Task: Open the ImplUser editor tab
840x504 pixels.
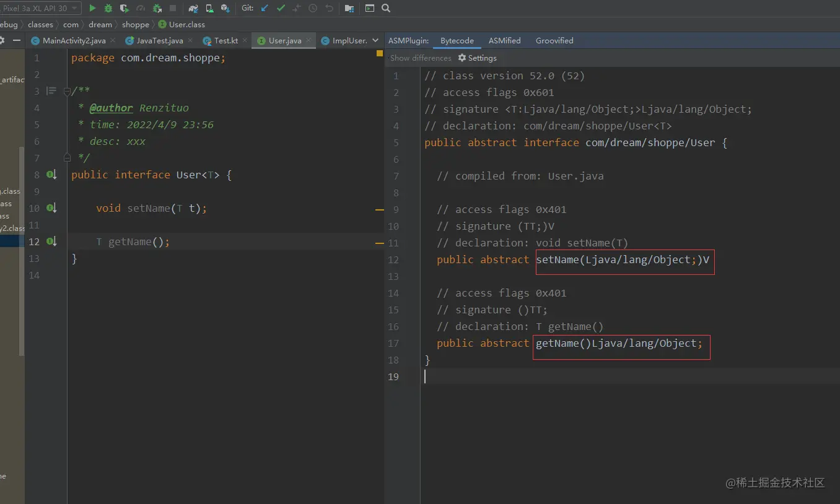Action: (344, 40)
